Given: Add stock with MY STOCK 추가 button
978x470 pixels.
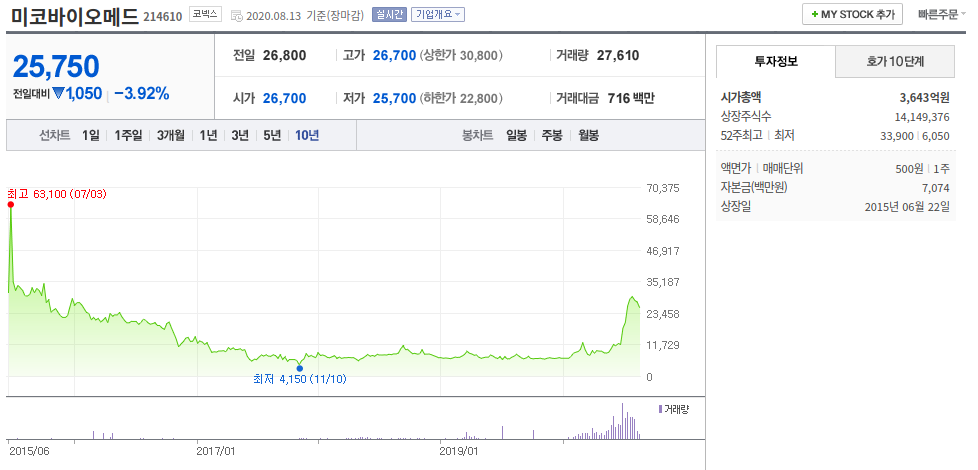Looking at the screenshot, I should (x=853, y=14).
